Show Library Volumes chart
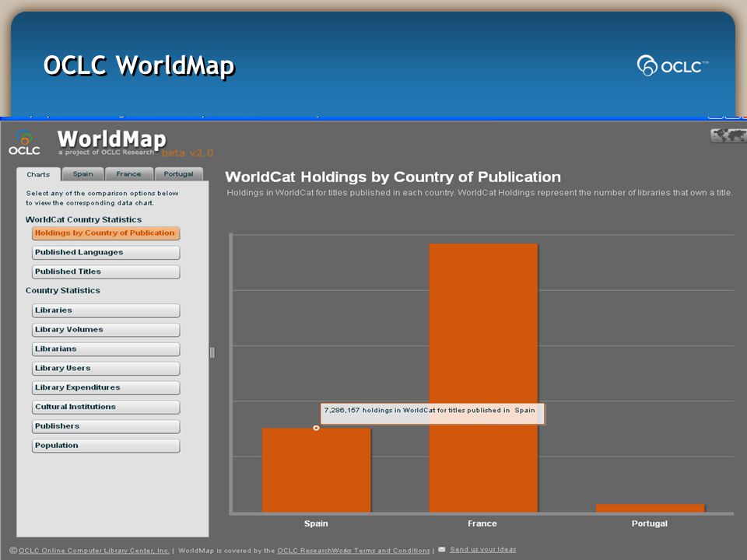The height and width of the screenshot is (560, 747). pyautogui.click(x=106, y=330)
